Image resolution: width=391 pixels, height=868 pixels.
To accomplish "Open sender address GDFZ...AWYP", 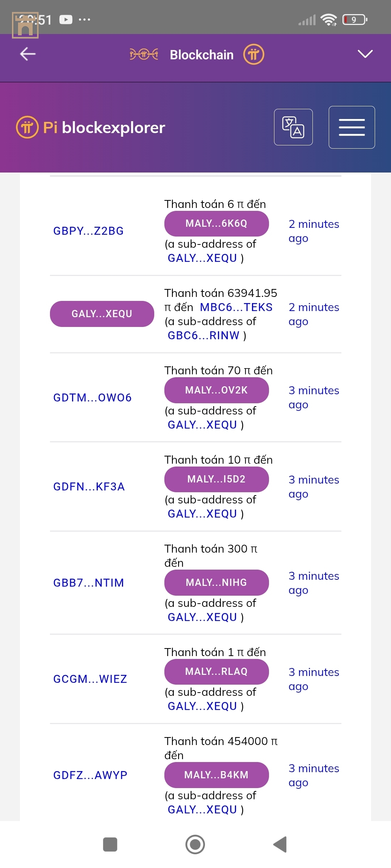I will pos(90,775).
